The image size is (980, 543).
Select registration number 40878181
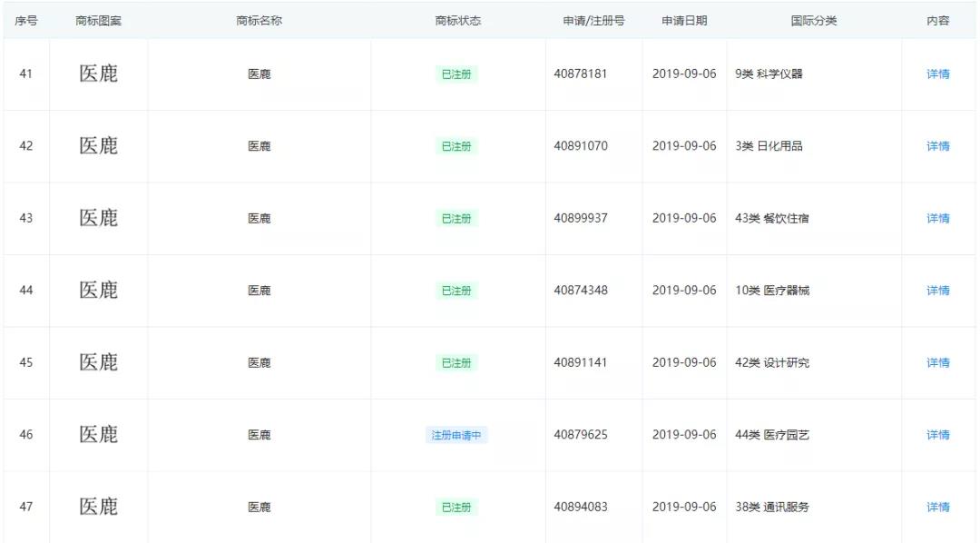[x=580, y=74]
